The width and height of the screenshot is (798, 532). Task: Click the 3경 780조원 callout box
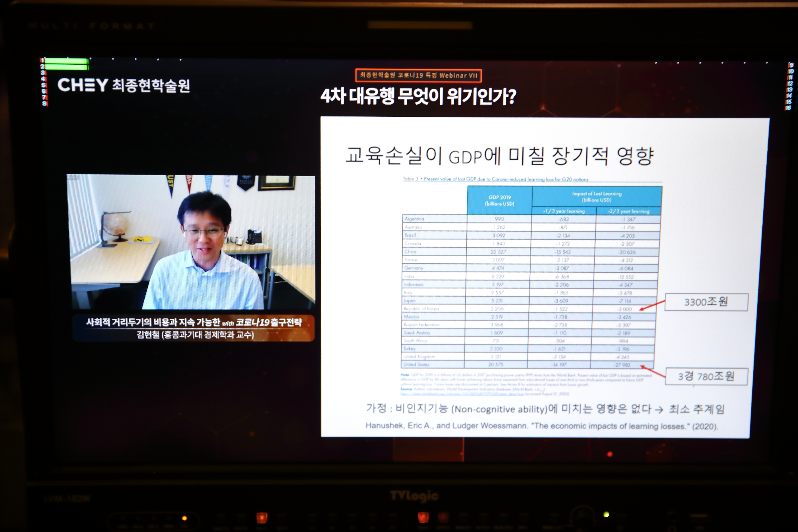(x=706, y=376)
